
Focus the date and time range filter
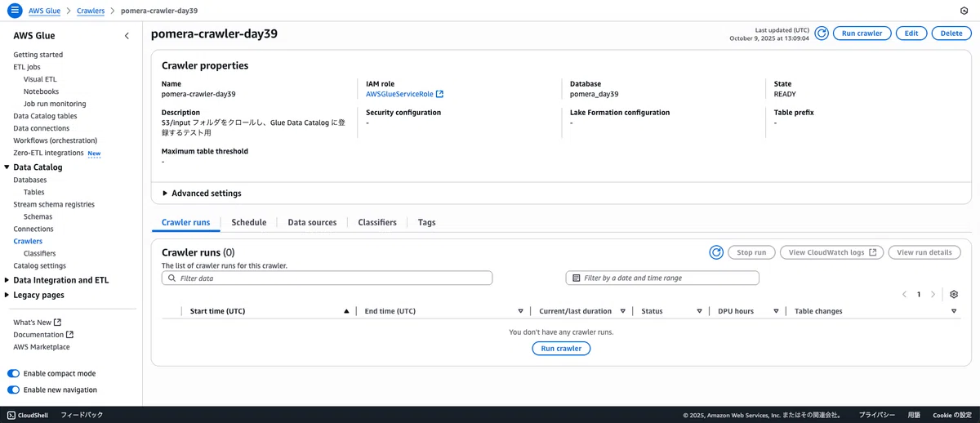point(662,278)
